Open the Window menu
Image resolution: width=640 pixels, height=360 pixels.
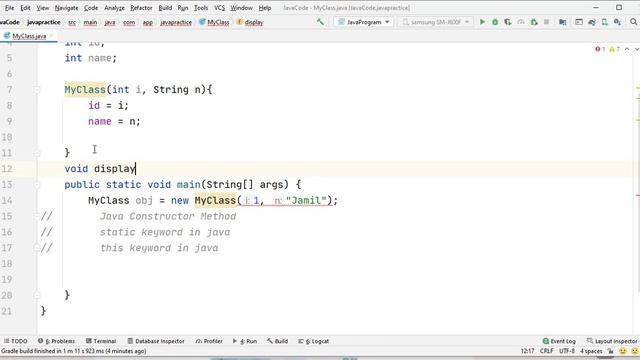click(x=241, y=8)
